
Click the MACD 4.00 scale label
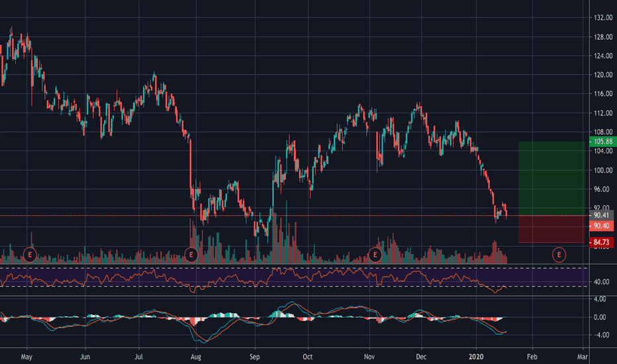[x=600, y=299]
